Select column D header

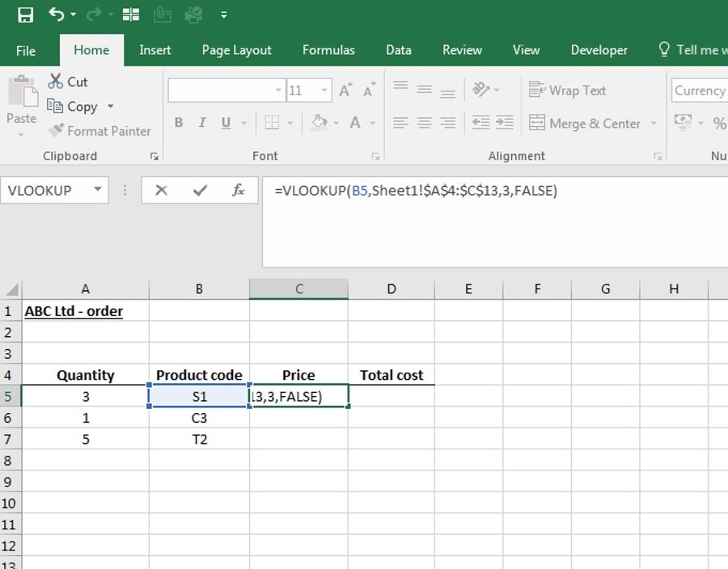pyautogui.click(x=392, y=289)
